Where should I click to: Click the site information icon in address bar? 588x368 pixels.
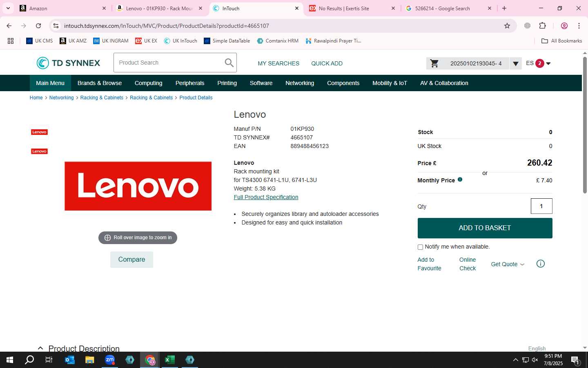[x=56, y=26]
